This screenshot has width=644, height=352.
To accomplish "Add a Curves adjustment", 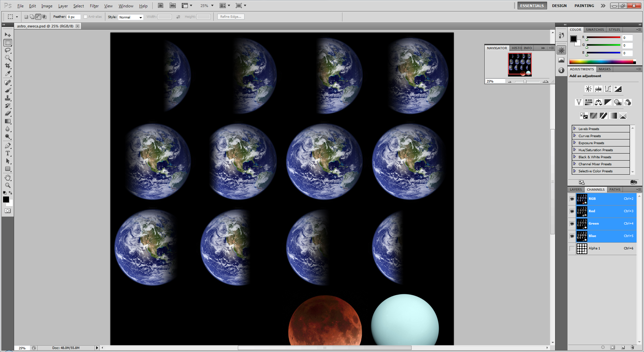I will pos(608,89).
